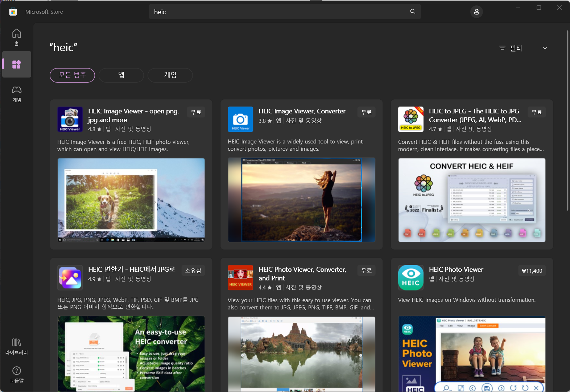Click owned (소유함) badge on HEIC 변환기

point(193,271)
